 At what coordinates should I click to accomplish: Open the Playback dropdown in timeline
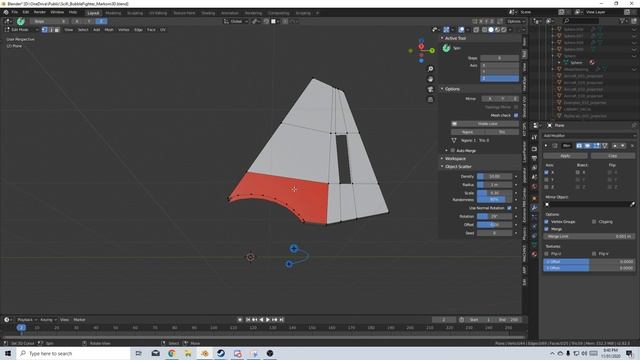(x=27, y=320)
